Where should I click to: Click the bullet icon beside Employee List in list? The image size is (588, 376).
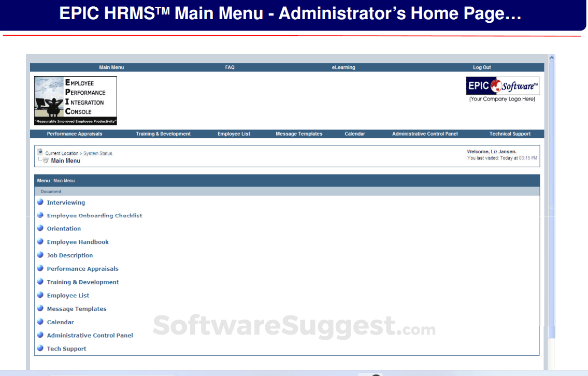(x=40, y=295)
